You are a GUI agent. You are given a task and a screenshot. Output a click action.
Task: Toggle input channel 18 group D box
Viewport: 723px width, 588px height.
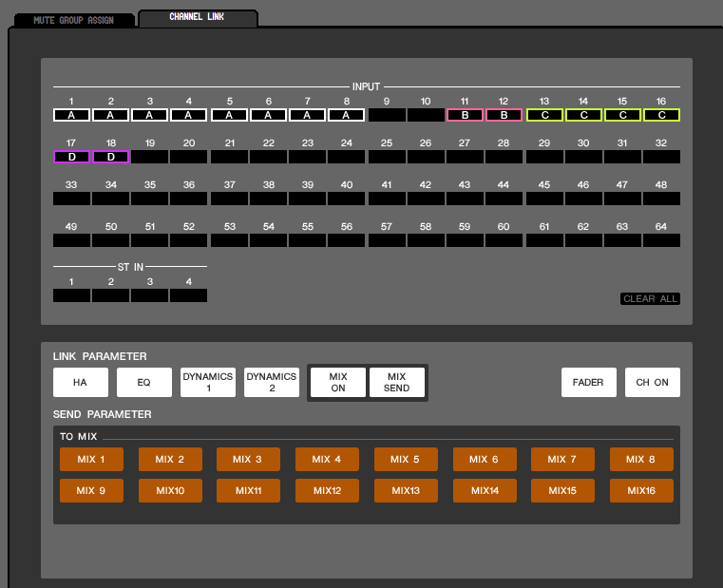[110, 157]
